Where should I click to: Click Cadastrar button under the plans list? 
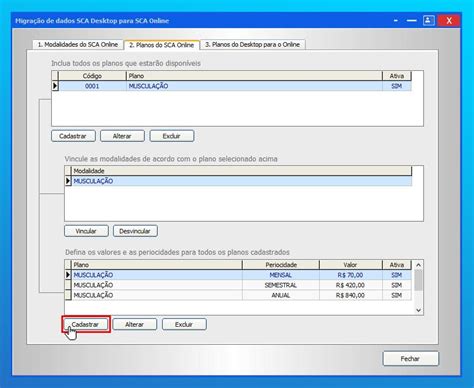73,136
